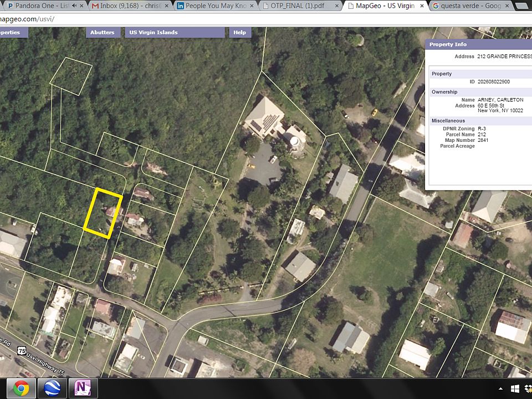Screen dimensions: 532x399
Task: Open the Abutters menu
Action: pos(103,33)
